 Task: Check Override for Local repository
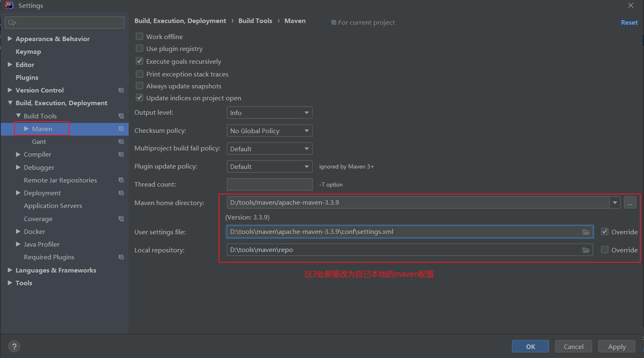coord(605,249)
